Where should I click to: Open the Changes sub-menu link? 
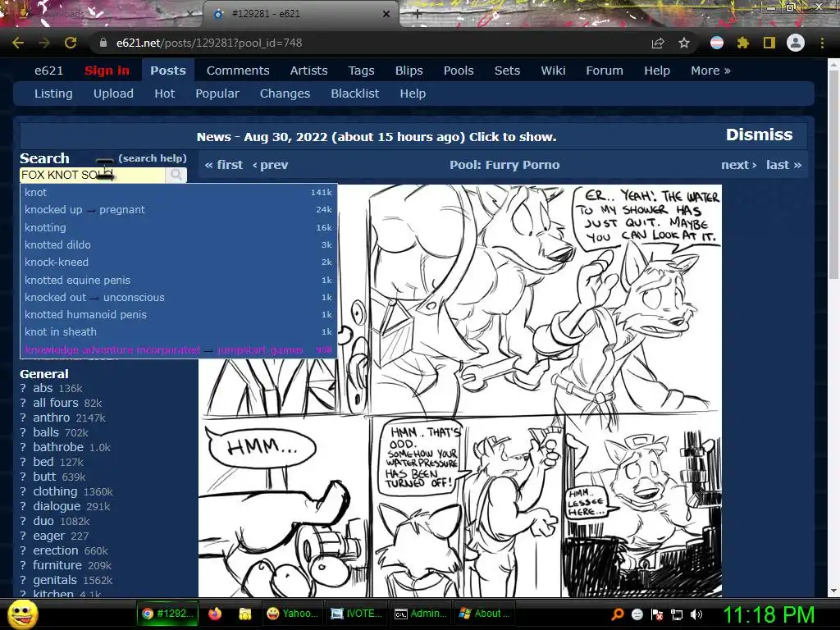coord(285,94)
